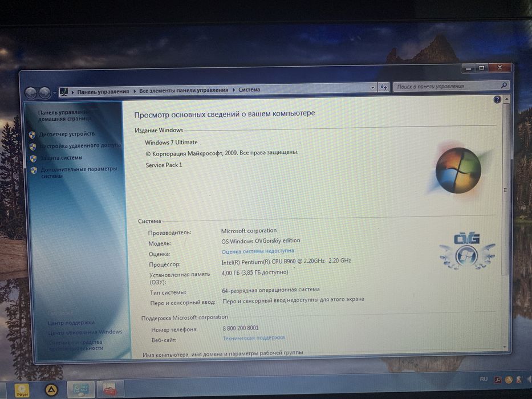Select Панель управления breadcrumb

pos(103,92)
